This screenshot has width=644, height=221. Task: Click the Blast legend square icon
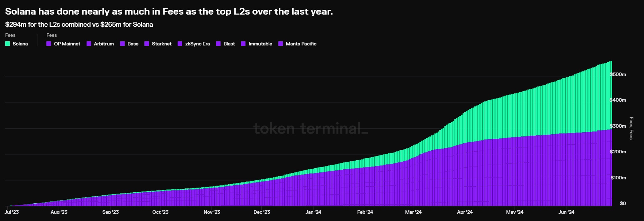(218, 44)
